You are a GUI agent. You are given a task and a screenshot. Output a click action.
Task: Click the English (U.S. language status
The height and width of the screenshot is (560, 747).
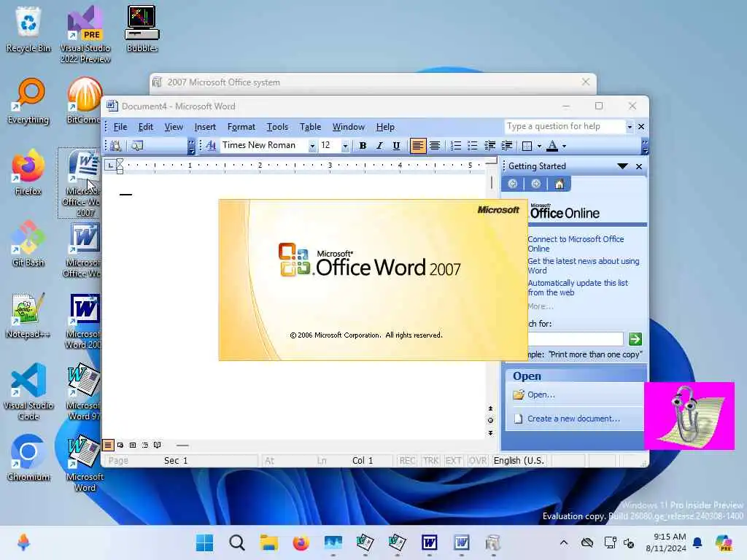click(519, 461)
